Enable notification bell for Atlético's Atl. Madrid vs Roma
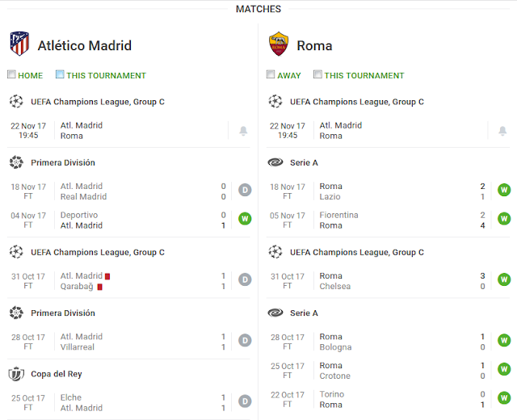 243,131
